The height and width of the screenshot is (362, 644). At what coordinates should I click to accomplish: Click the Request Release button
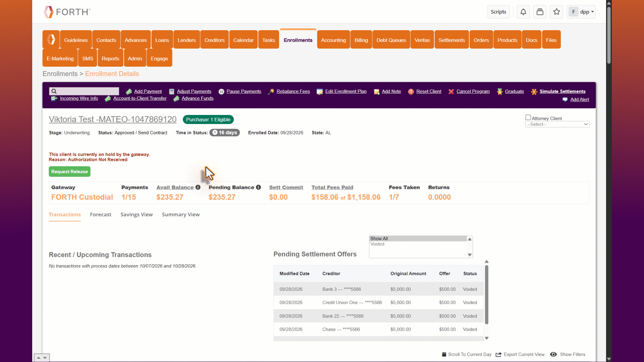(69, 172)
